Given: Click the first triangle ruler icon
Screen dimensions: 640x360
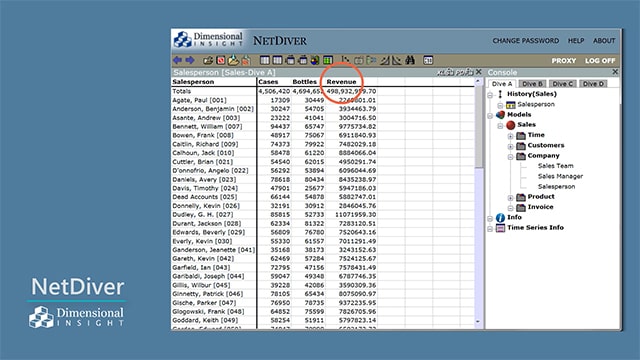Looking at the screenshot, I should coord(384,60).
